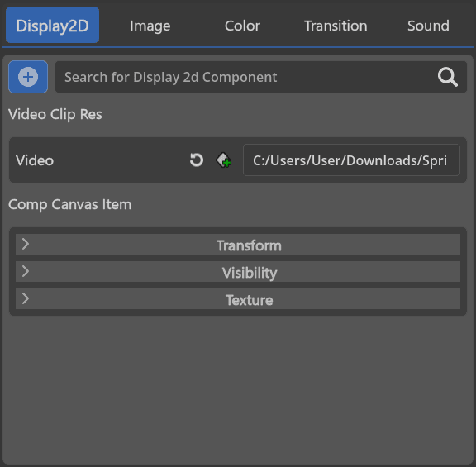Click the magnifying glass search icon
Viewport: 476px width, 467px height.
(447, 77)
